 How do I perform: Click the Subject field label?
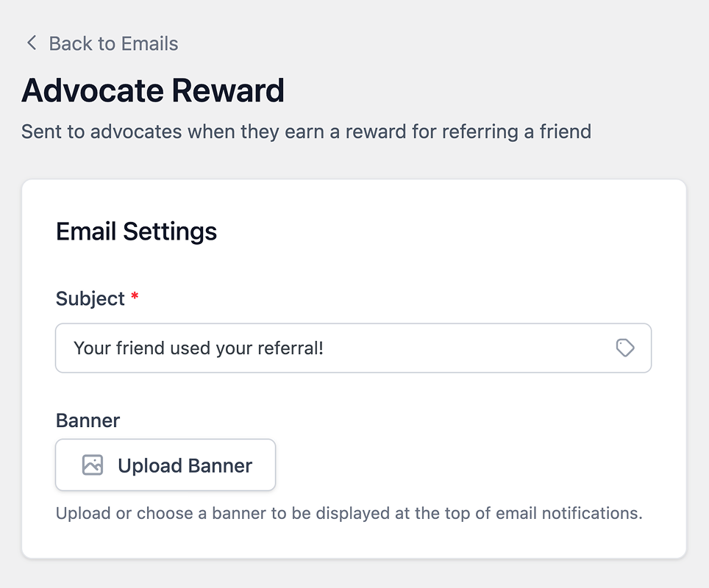90,298
